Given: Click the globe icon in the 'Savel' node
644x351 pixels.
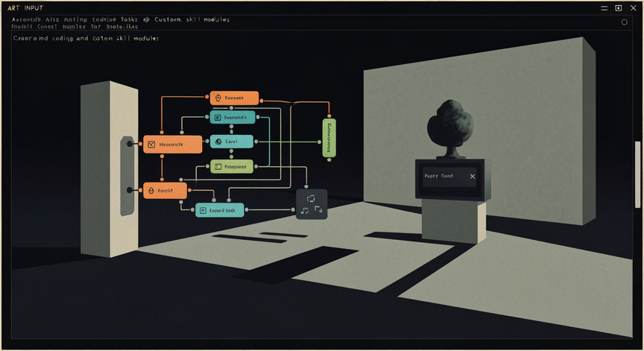Looking at the screenshot, I should 218,142.
